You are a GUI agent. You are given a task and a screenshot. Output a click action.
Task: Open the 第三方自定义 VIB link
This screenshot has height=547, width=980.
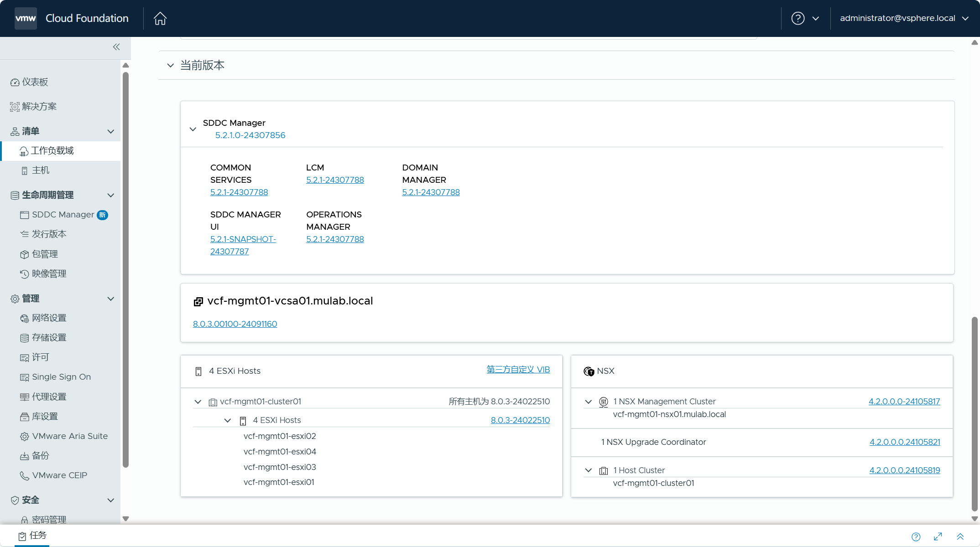[518, 370]
